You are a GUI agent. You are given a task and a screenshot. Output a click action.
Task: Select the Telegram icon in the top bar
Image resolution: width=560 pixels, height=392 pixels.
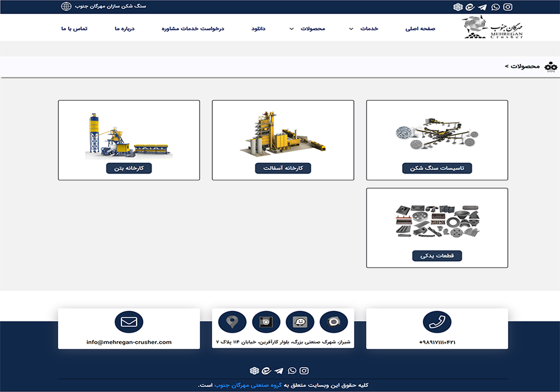coord(482,7)
